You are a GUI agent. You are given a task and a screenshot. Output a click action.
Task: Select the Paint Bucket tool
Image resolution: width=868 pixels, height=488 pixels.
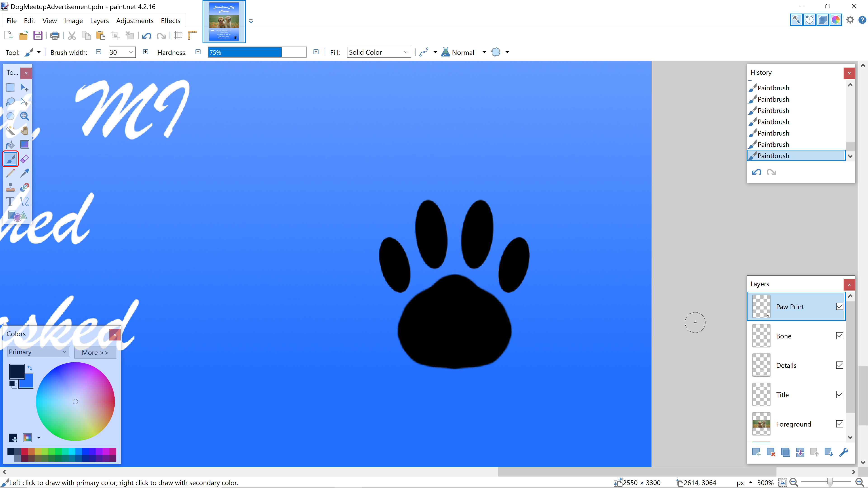(10, 145)
